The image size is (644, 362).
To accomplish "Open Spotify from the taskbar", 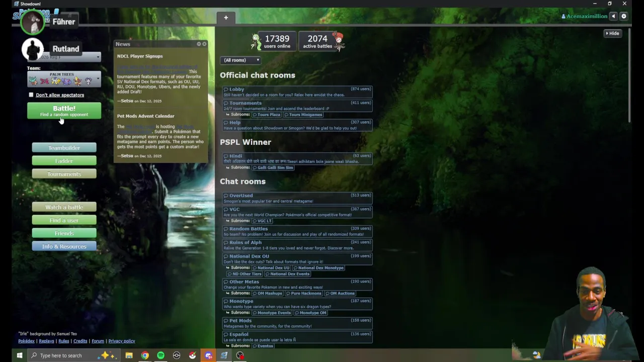I will point(160,355).
